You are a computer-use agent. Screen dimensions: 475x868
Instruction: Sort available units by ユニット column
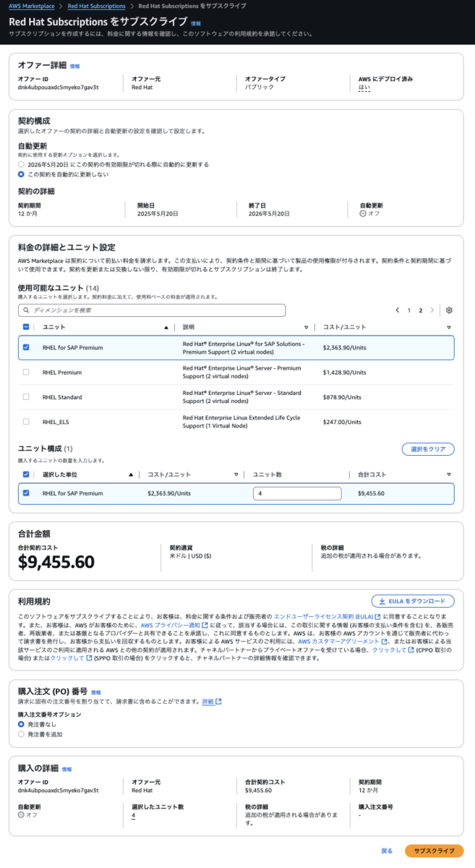click(166, 327)
